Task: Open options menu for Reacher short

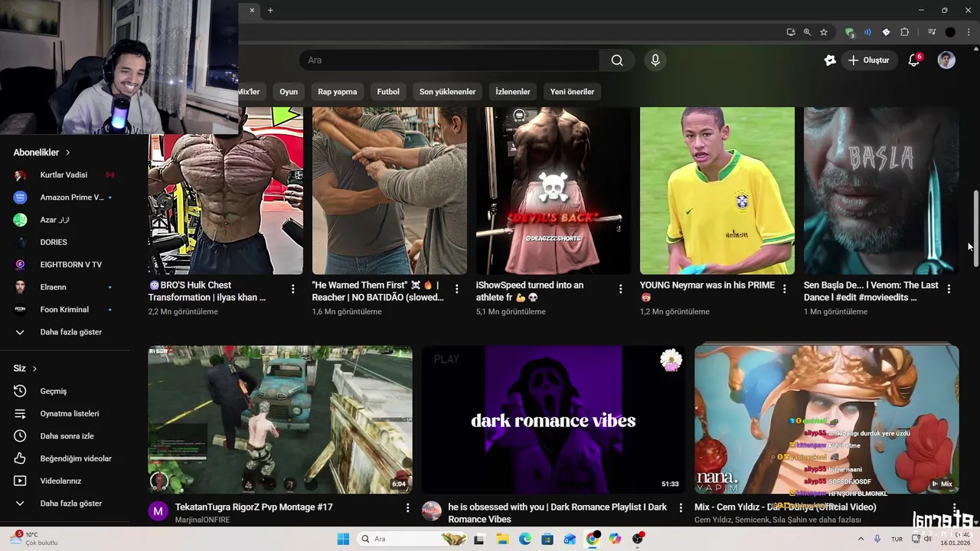Action: 457,289
